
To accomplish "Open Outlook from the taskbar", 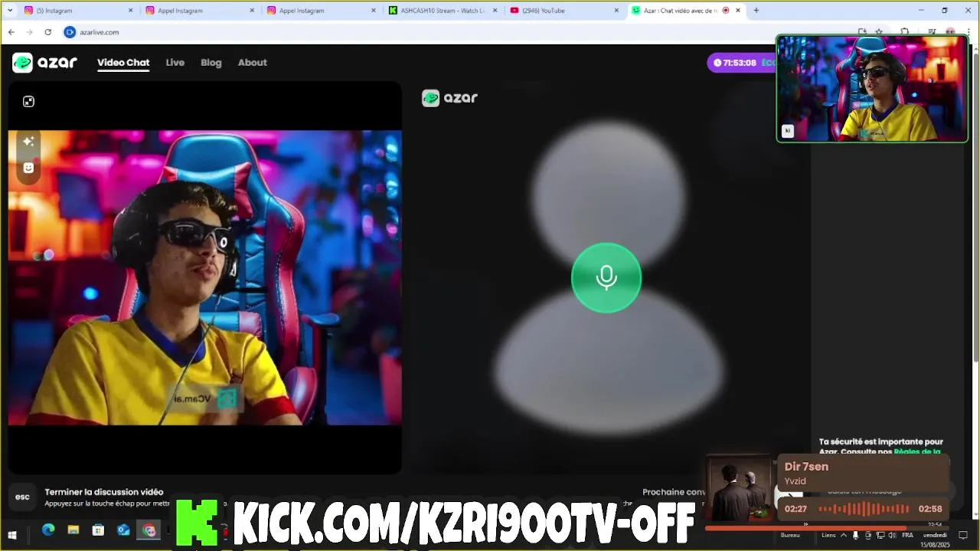I will [123, 530].
